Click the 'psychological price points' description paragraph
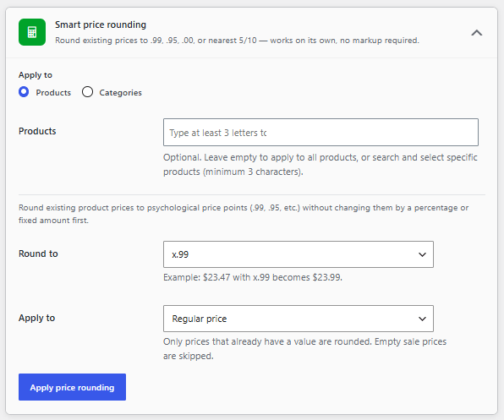The image size is (504, 420). click(x=244, y=214)
